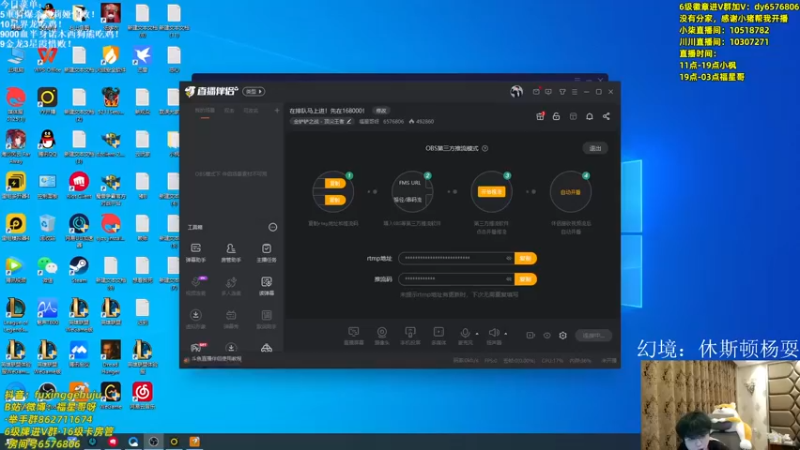This screenshot has height=450, width=800.
Task: Click the message icon in the title bar
Action: 548,92
